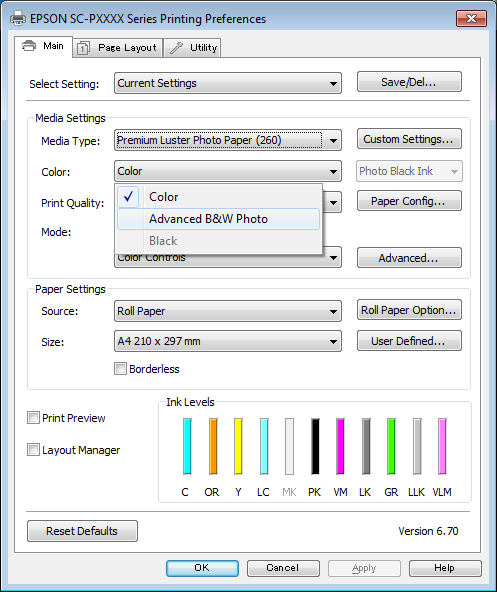The height and width of the screenshot is (592, 497).
Task: Click the User Defined... button
Action: click(409, 341)
